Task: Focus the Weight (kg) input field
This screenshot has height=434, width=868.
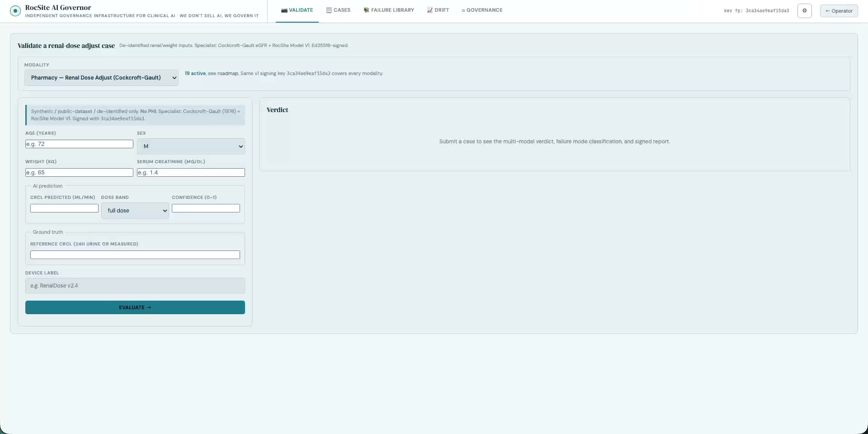Action: pos(79,173)
